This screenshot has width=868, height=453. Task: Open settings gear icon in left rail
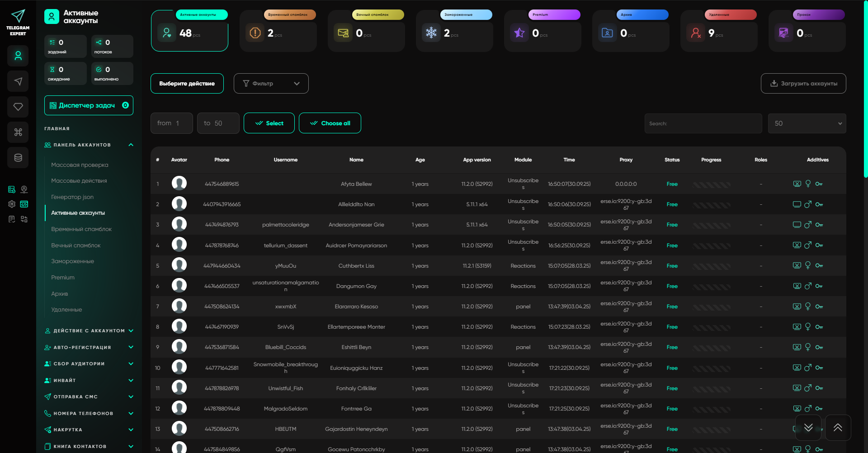[12, 204]
